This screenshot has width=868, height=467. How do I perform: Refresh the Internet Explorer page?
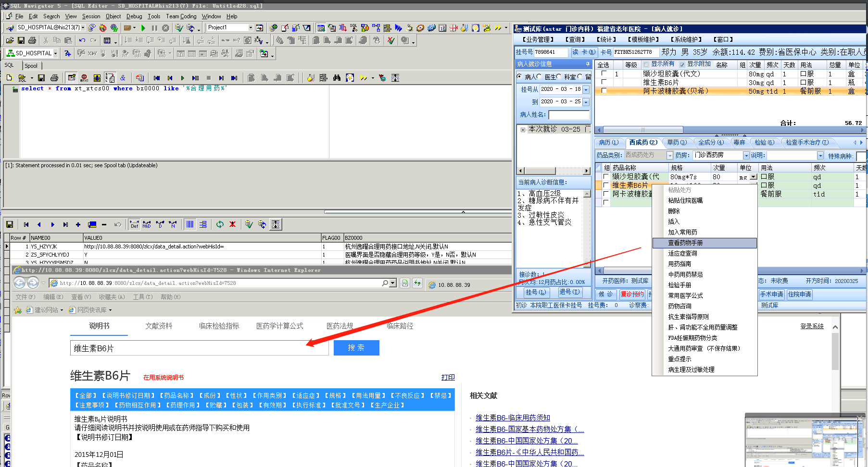click(x=417, y=283)
